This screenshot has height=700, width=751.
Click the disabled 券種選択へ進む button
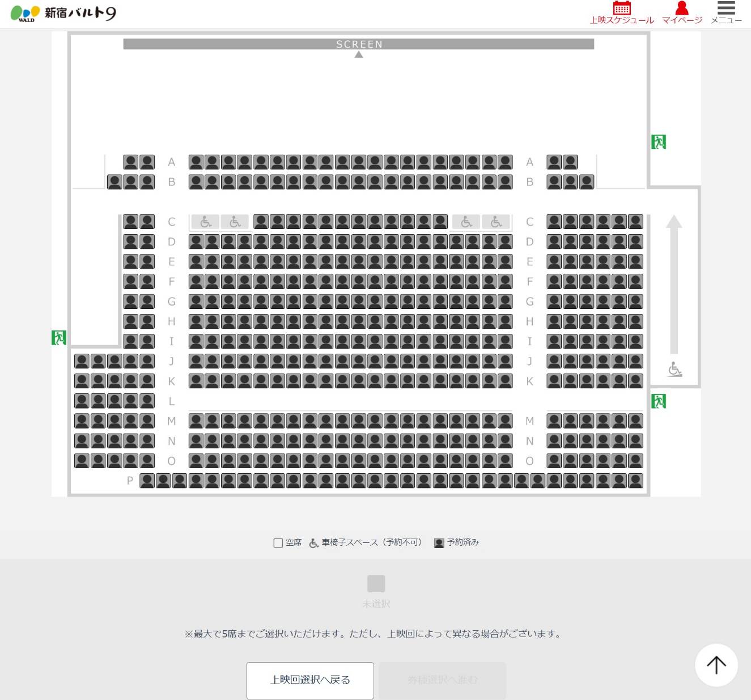coord(443,680)
